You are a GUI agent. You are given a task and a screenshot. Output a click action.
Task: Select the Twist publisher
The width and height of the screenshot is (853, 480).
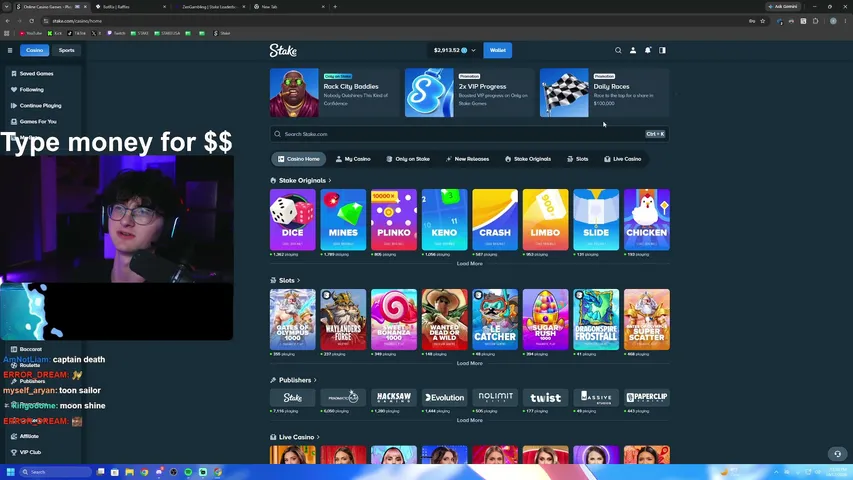(x=546, y=397)
